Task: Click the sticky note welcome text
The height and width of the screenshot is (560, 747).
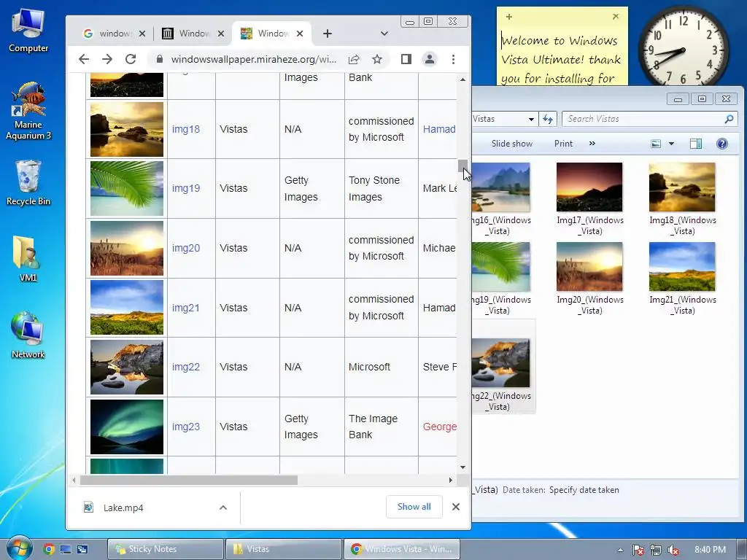Action: (x=561, y=60)
